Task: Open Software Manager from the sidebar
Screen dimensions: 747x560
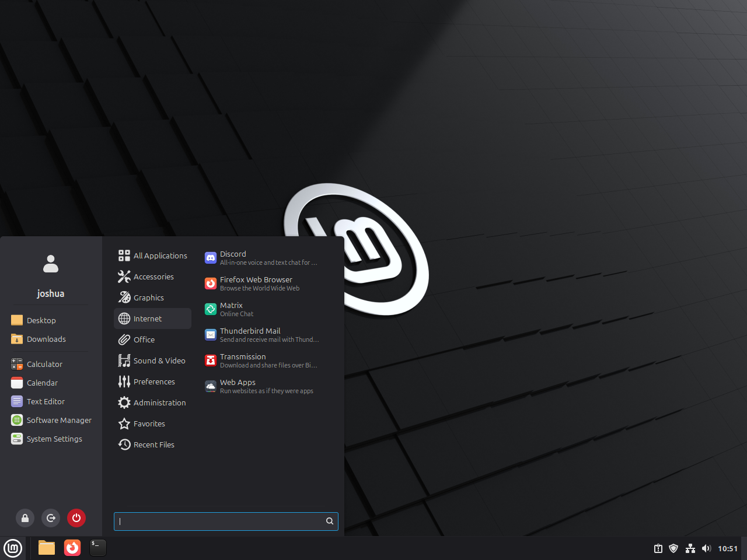Action: [x=58, y=420]
